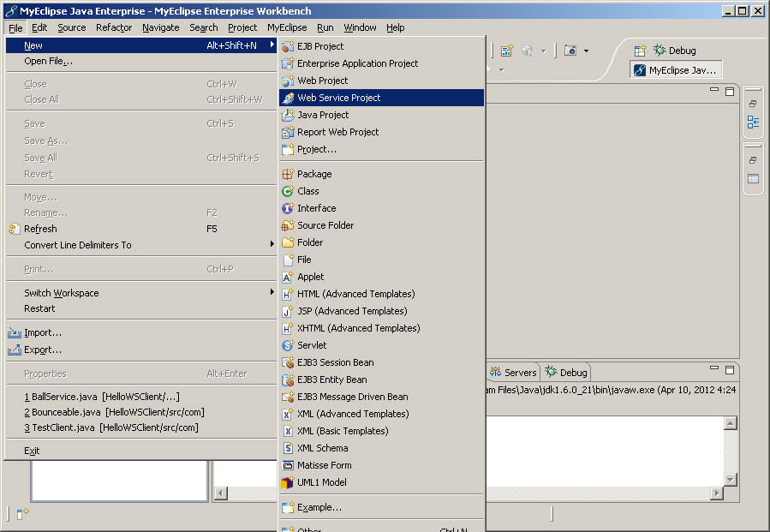
Task: Click the EJB3 Message Driven Bean icon
Action: 288,397
